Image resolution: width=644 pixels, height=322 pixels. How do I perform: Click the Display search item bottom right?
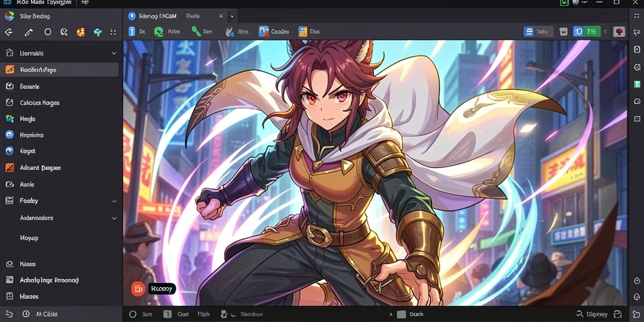pyautogui.click(x=591, y=314)
